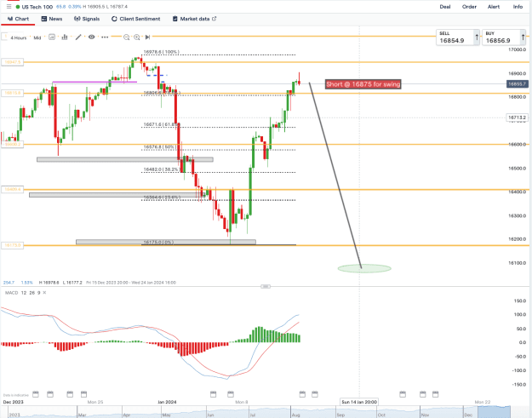Remove the MACD indicator with its X

tap(44, 293)
